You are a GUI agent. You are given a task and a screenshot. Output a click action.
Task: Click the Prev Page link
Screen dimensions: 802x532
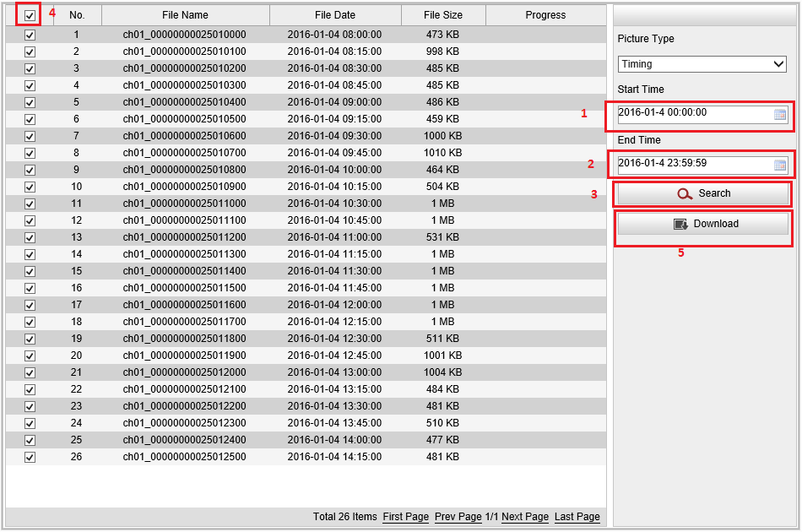pyautogui.click(x=458, y=517)
